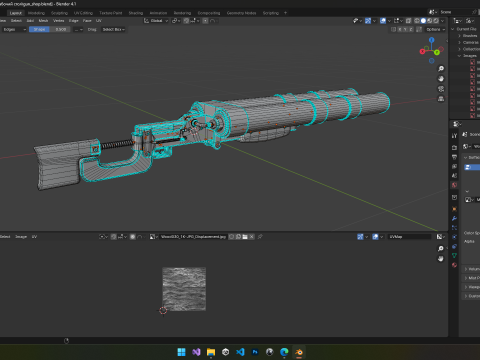
Task: Toggle viewport gizmo visibility
Action: coord(368,21)
